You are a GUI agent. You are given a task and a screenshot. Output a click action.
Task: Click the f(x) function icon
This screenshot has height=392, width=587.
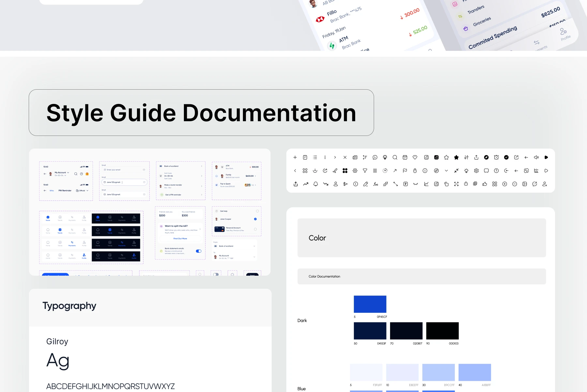coord(376,184)
